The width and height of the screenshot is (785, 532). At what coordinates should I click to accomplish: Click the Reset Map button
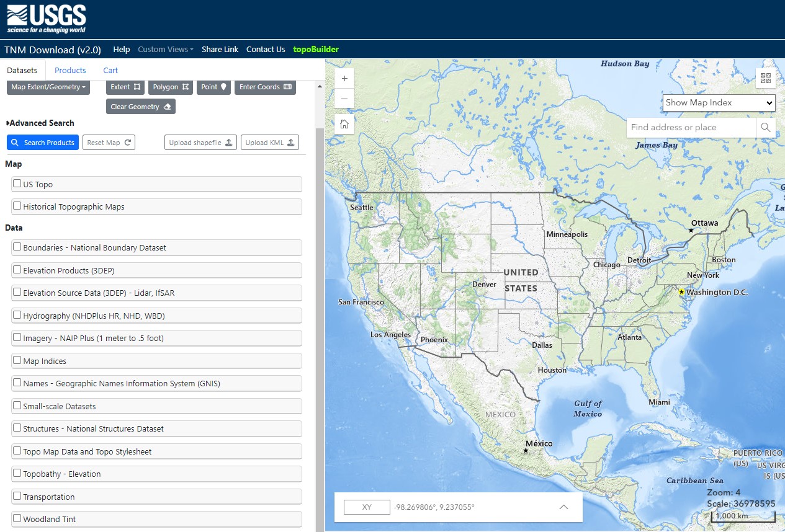109,143
